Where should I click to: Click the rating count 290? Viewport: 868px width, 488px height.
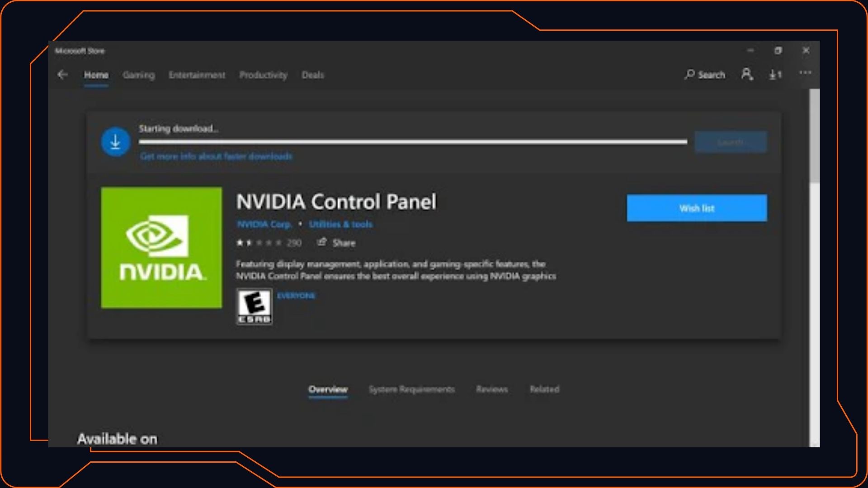(294, 243)
